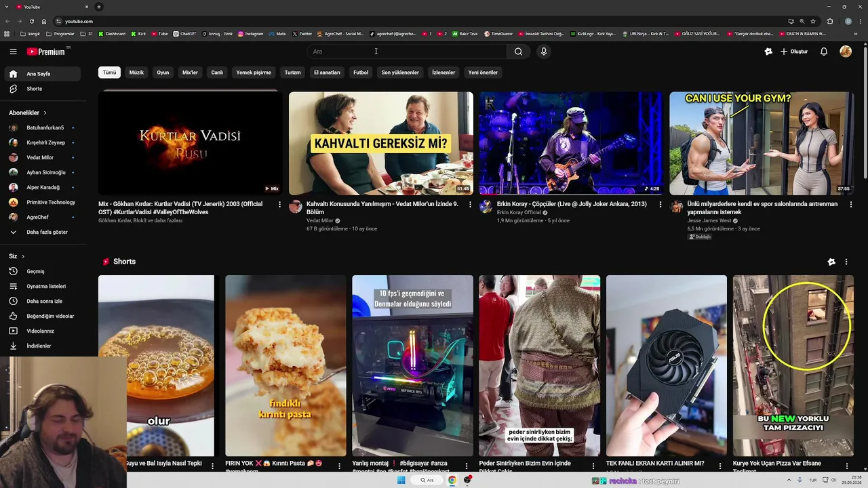This screenshot has height=488, width=868.
Task: Play the Kurtlar Vadisi Pusu mix thumbnail
Action: click(190, 143)
